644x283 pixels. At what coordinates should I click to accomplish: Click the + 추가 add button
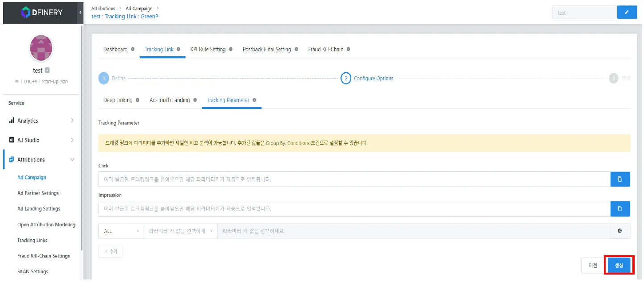(111, 251)
